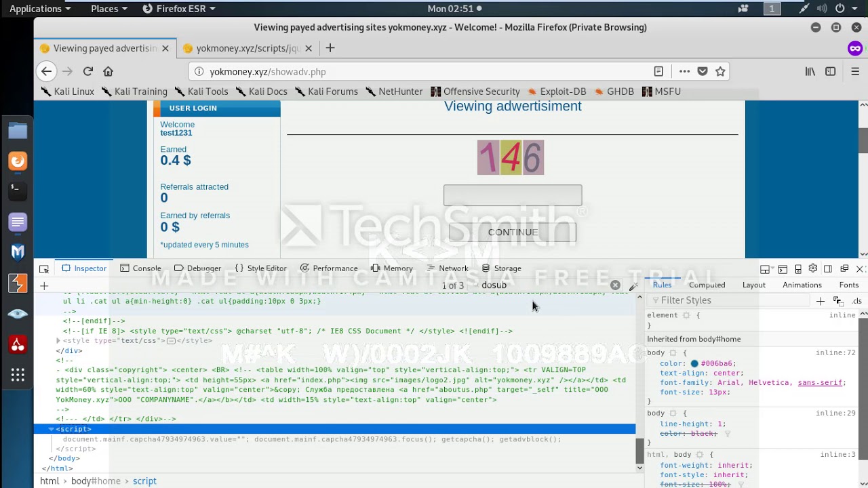Close the yokmoney.xyz/scripts tab

click(309, 48)
